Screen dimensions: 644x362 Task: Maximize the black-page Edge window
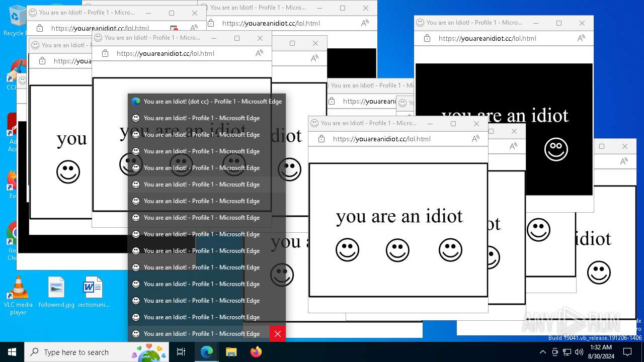[x=559, y=23]
